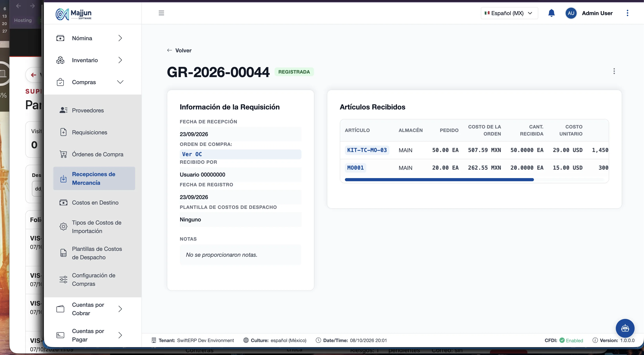Click the Proveedores people icon
The image size is (644, 355).
point(63,110)
